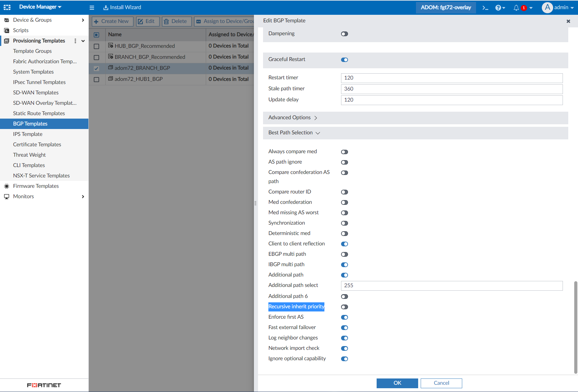The width and height of the screenshot is (578, 392).
Task: Click the HUB_BGP_Recommended template icon
Action: pos(110,46)
